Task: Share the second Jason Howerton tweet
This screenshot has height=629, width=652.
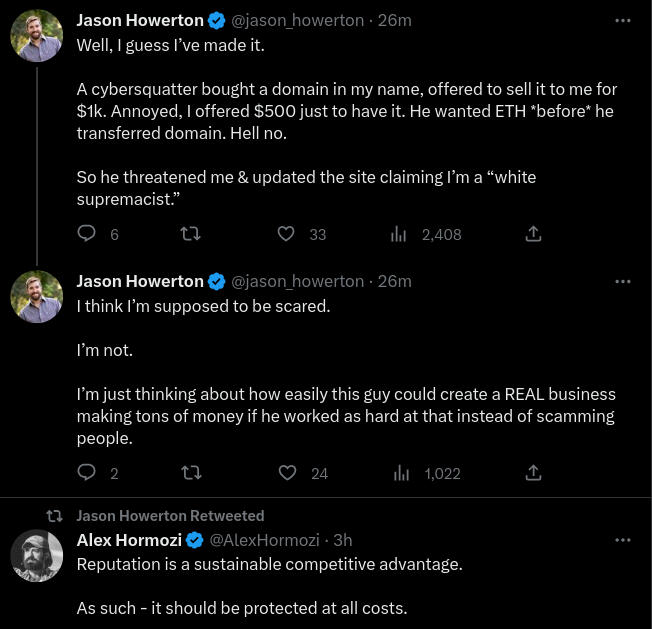Action: click(x=533, y=473)
